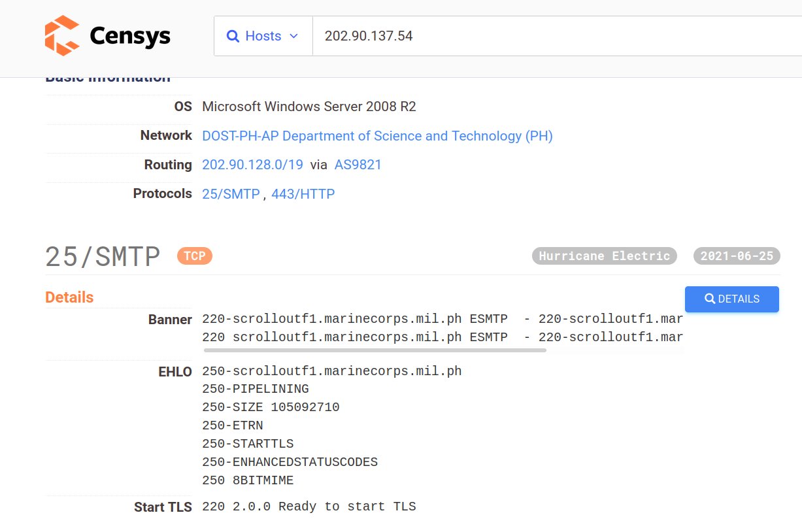This screenshot has height=532, width=802.
Task: Click the 250-STARTTLS line
Action: pos(248,444)
